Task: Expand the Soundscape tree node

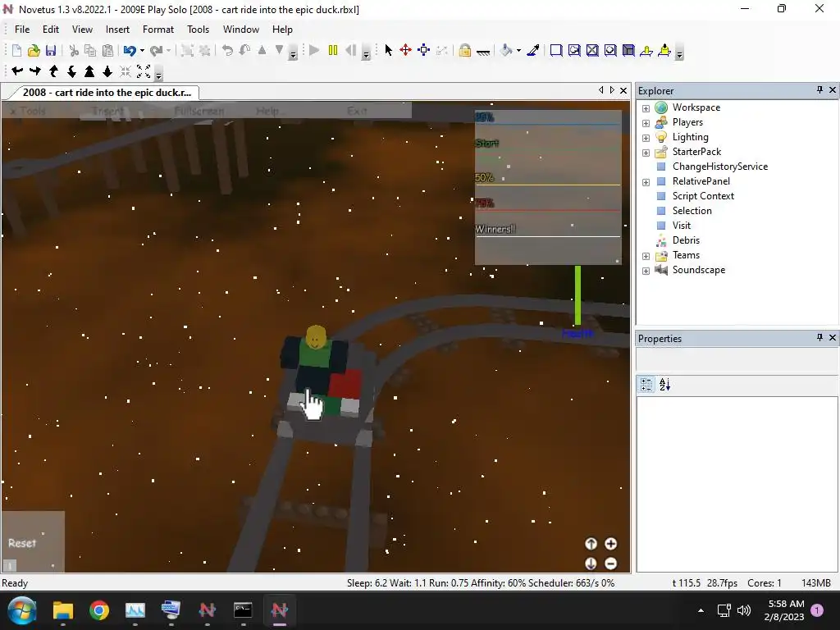Action: point(646,271)
